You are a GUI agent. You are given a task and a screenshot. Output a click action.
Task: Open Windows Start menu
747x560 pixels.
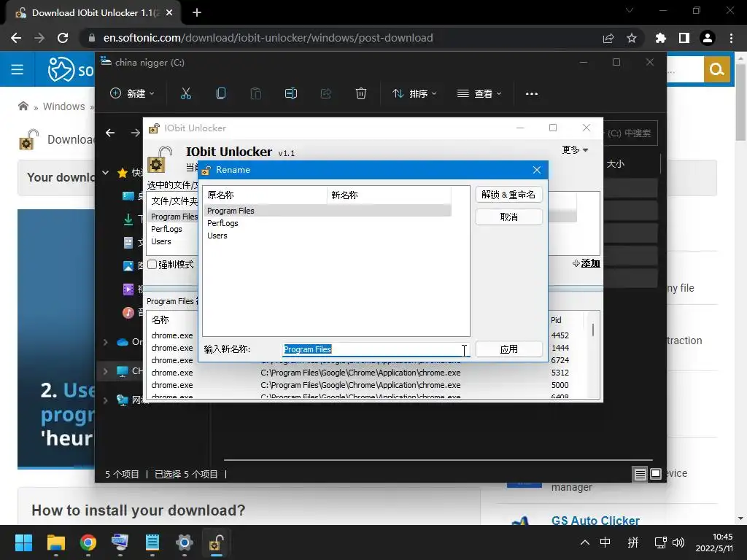pyautogui.click(x=23, y=542)
